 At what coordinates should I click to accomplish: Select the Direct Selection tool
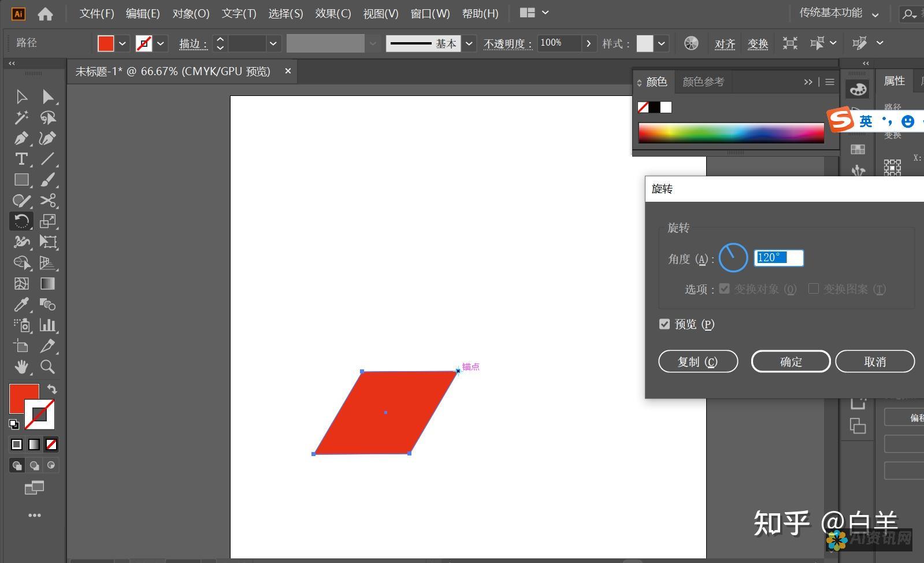pyautogui.click(x=48, y=97)
